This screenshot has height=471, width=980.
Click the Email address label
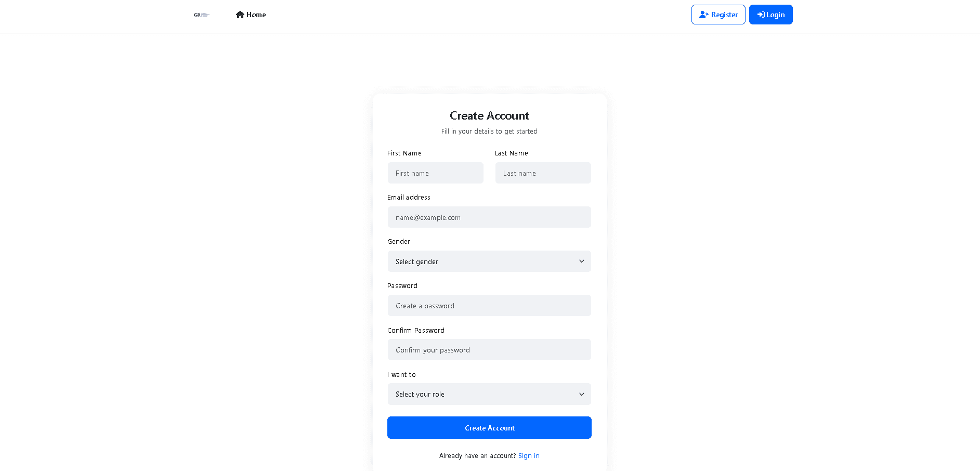coord(409,198)
